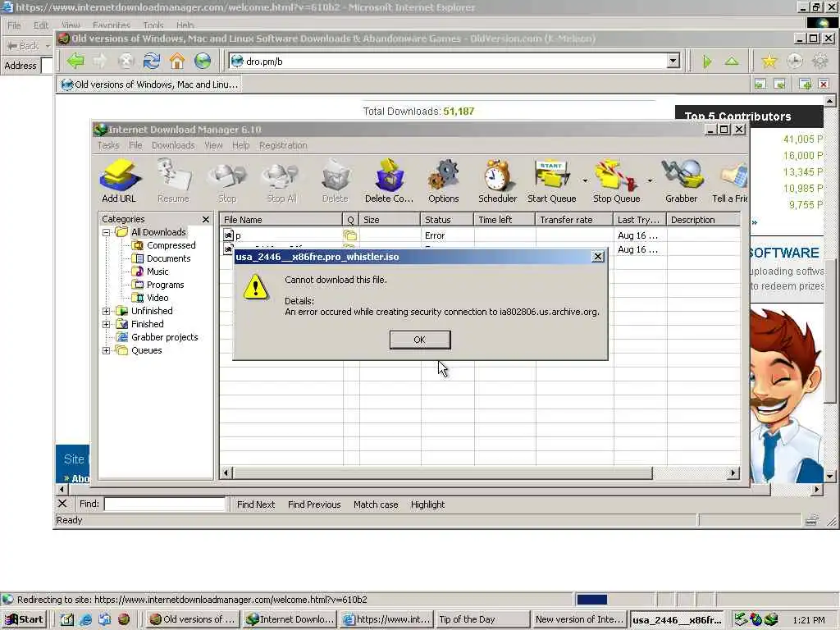This screenshot has height=630, width=840.
Task: Close the error dialog with X
Action: (x=598, y=257)
